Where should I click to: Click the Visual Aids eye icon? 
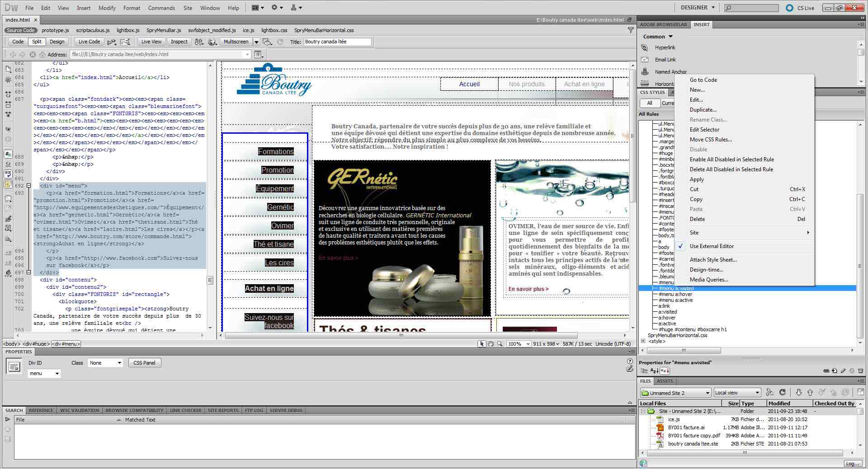[268, 42]
